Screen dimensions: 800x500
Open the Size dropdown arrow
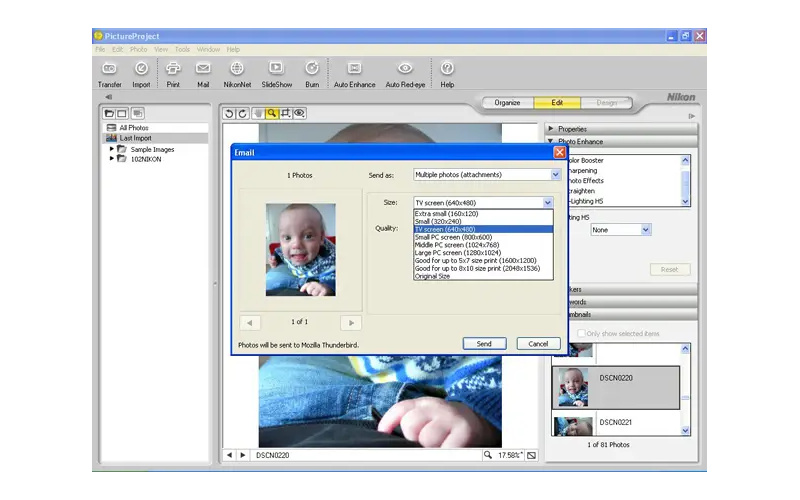coord(547,203)
